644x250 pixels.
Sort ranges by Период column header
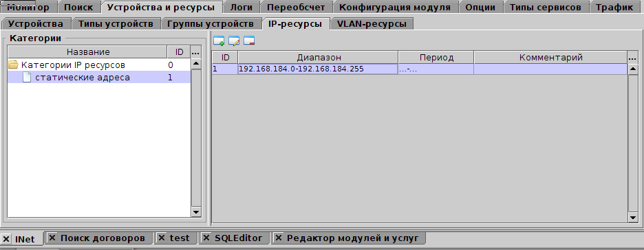click(x=436, y=58)
